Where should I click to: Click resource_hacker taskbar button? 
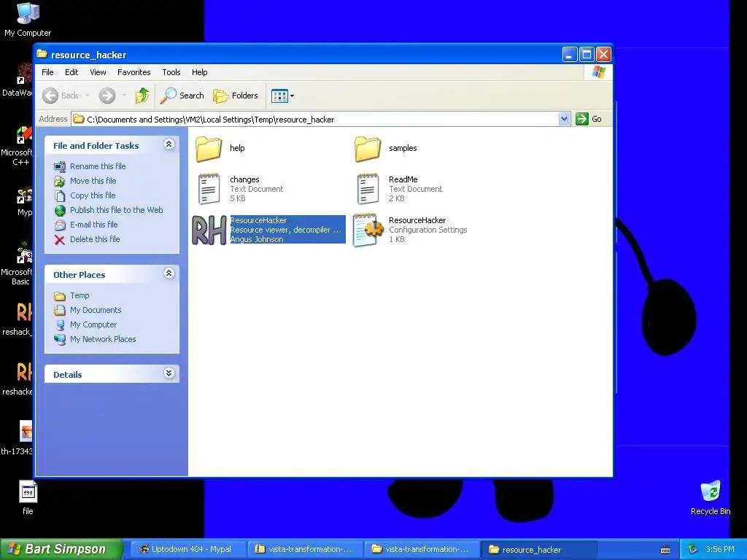pos(539,549)
